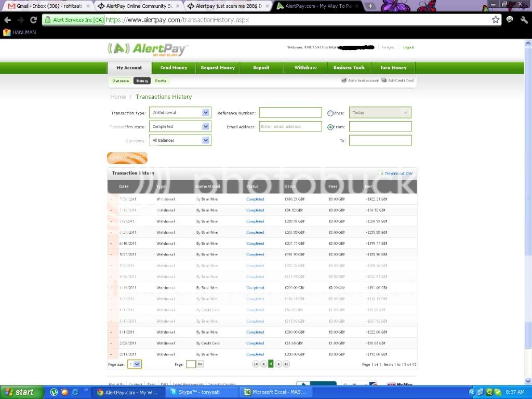Go to the next results page

click(x=278, y=364)
